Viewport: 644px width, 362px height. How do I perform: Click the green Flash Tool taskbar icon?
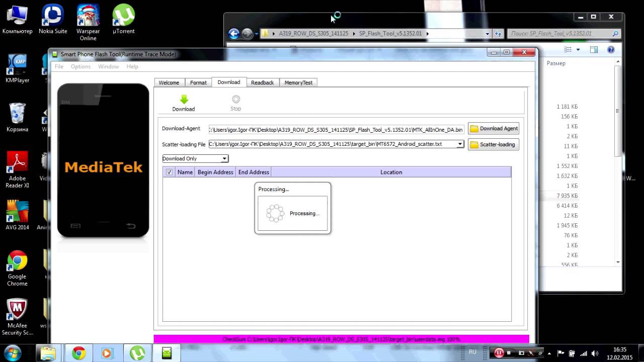click(167, 353)
